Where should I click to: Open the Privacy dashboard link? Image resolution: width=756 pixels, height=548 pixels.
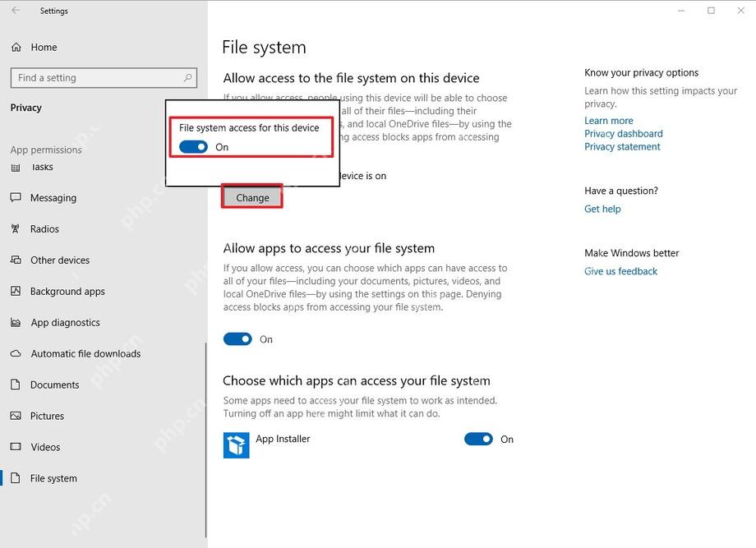tap(624, 133)
